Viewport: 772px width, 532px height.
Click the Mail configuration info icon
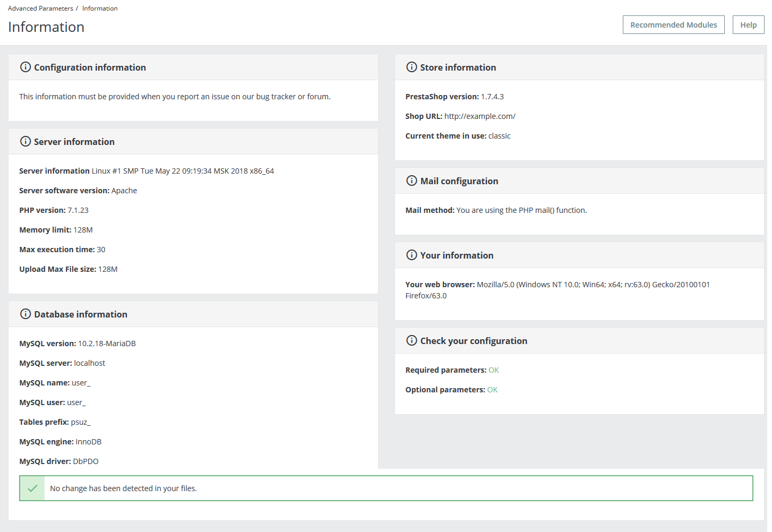pyautogui.click(x=411, y=181)
